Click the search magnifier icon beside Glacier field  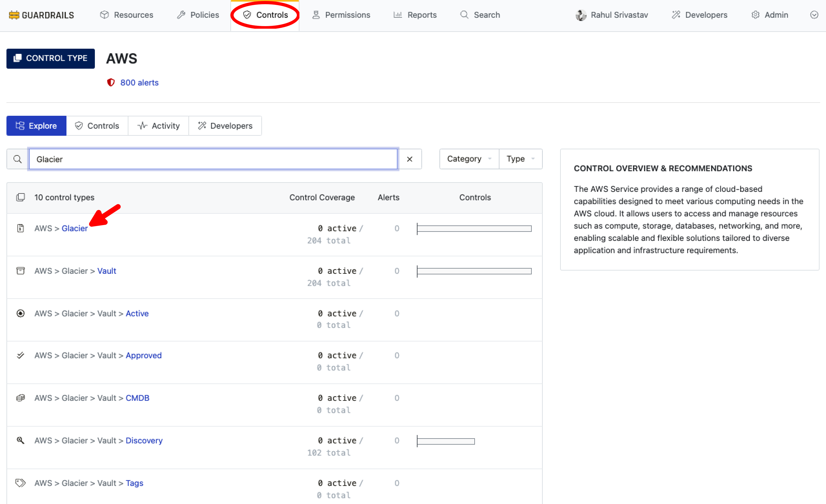(x=17, y=159)
